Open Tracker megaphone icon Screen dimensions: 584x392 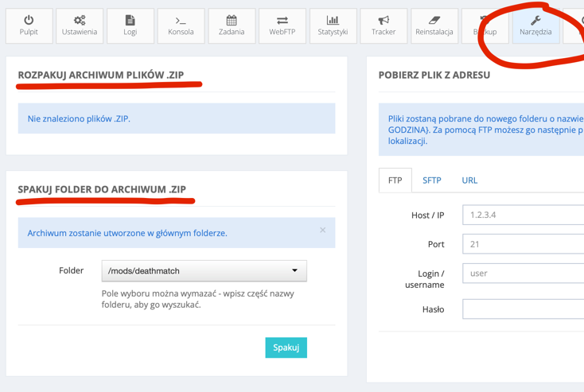point(383,21)
